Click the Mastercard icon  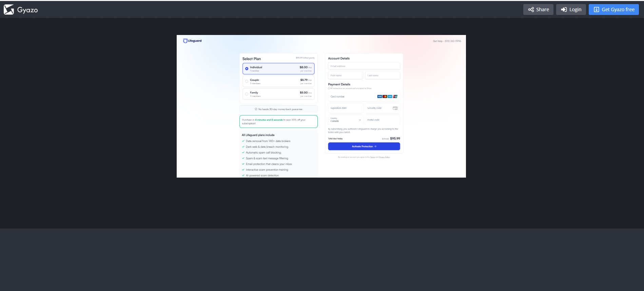click(x=385, y=96)
